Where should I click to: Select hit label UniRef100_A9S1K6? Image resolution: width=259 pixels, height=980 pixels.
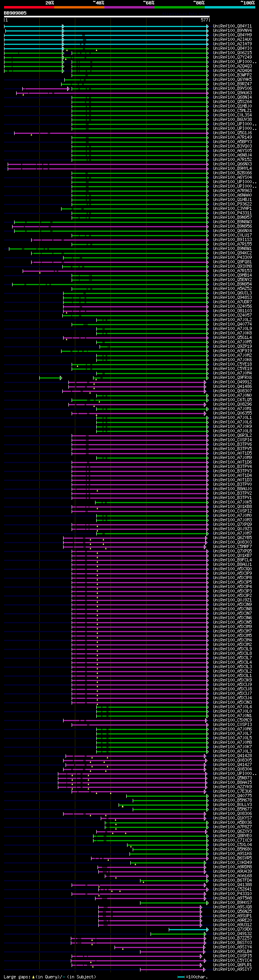coord(232,853)
